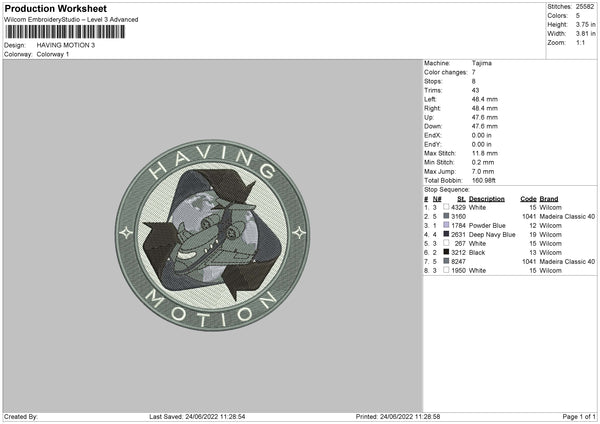Click the EndY value
600x424 pixels.
(x=482, y=145)
